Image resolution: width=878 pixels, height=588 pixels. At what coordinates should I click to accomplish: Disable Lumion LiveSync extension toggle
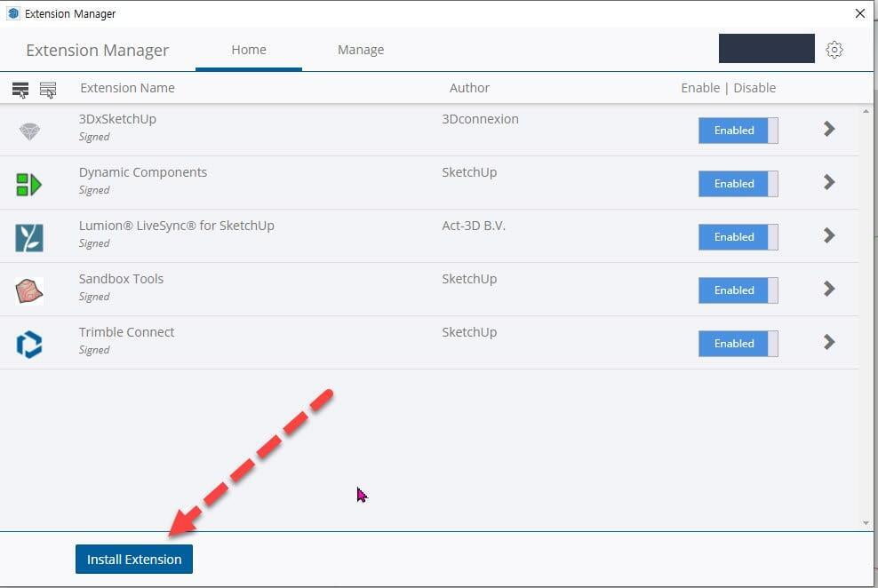738,236
